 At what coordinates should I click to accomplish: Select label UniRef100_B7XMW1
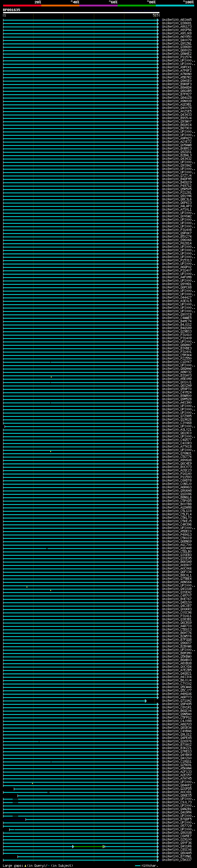pyautogui.click(x=176, y=856)
